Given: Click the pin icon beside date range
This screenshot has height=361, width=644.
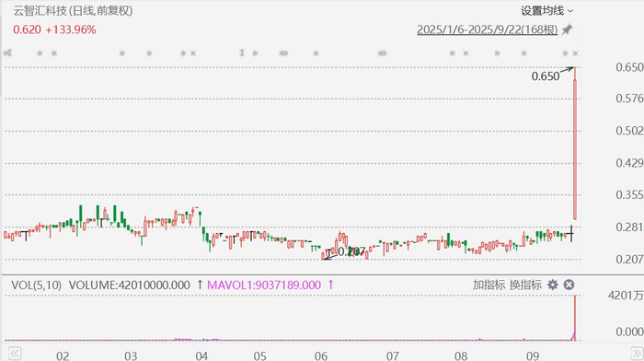Looking at the screenshot, I should coord(568,29).
